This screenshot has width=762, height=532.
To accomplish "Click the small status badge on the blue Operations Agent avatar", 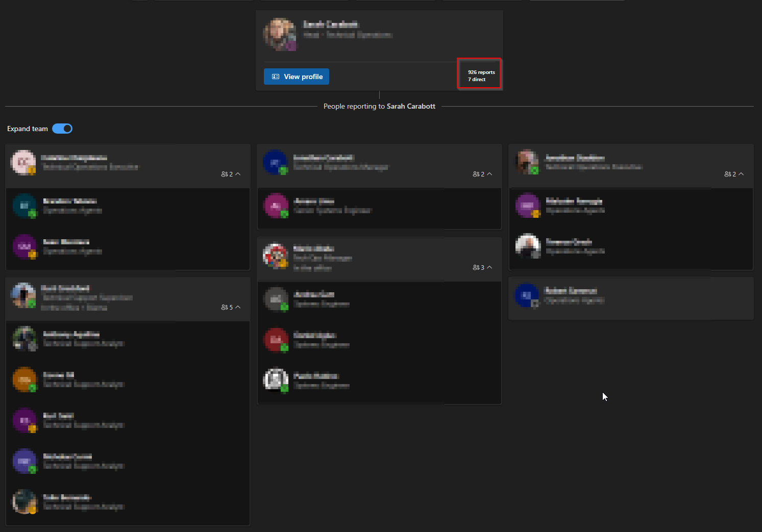I will 535,303.
